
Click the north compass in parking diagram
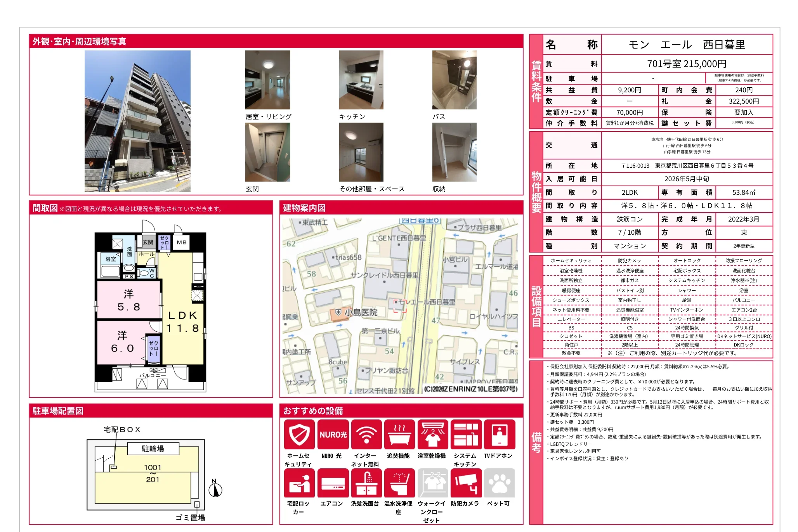tap(215, 489)
